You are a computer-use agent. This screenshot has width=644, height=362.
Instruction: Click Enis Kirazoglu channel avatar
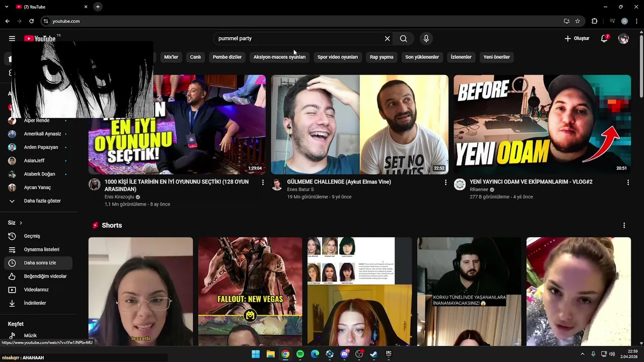point(95,185)
